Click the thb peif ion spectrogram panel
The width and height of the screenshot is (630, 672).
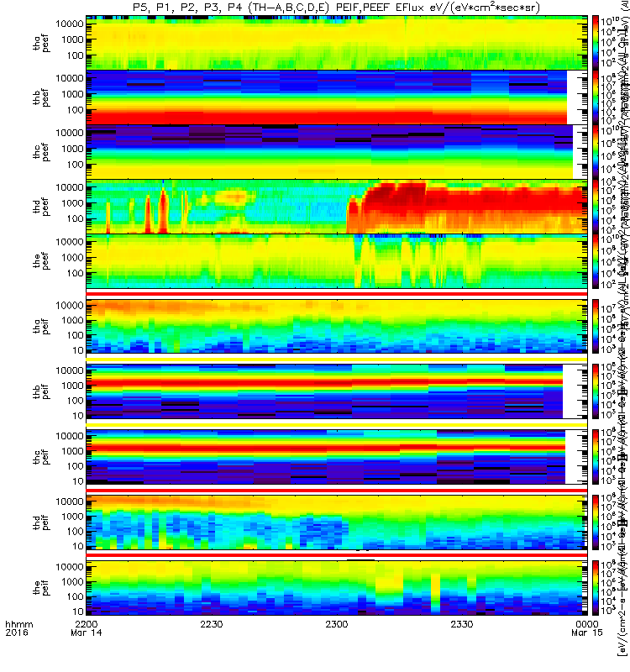[x=337, y=391]
